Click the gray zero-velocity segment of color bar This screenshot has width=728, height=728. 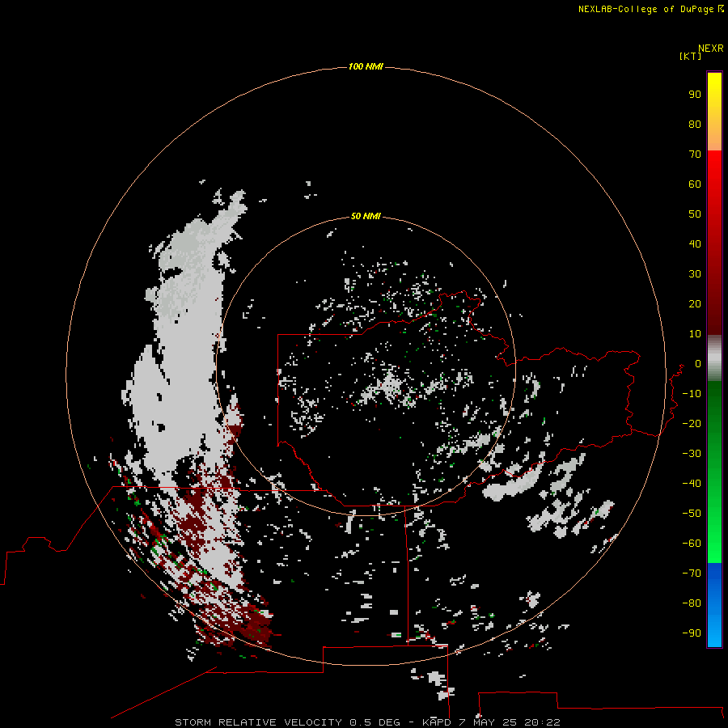pos(714,358)
